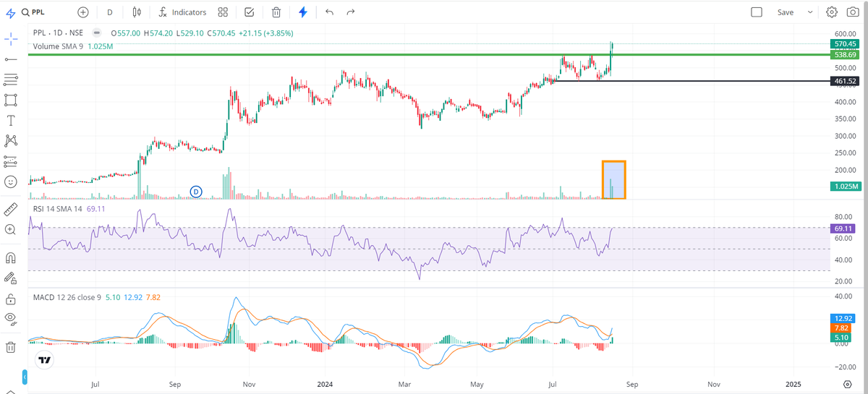Click the RSI 14 SMA 14 indicator label
Image resolution: width=868 pixels, height=394 pixels.
pos(58,208)
